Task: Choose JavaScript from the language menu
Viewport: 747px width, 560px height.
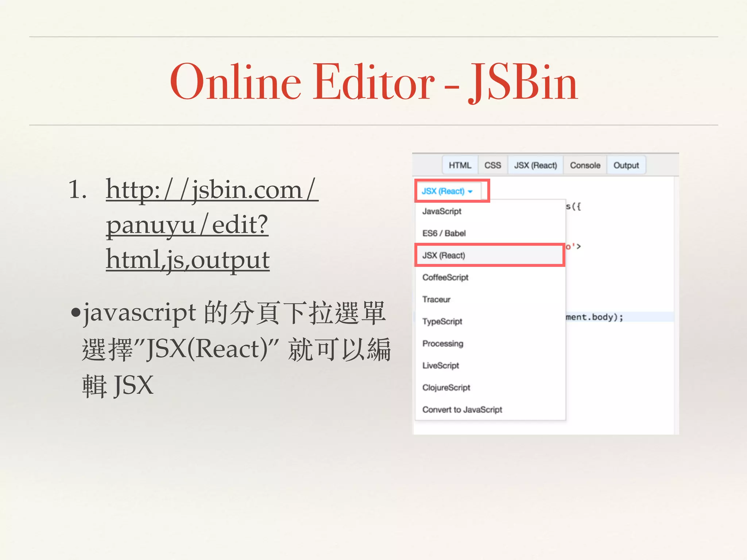Action: pos(490,211)
